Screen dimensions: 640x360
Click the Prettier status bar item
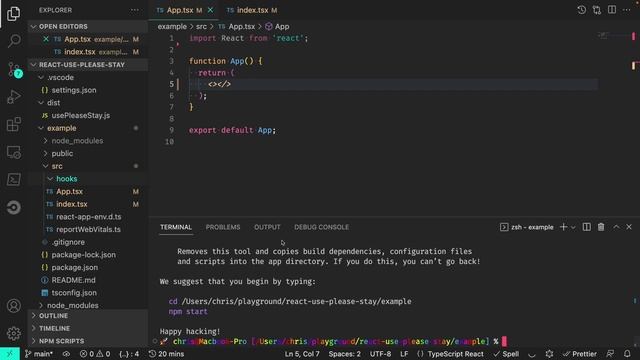point(580,354)
